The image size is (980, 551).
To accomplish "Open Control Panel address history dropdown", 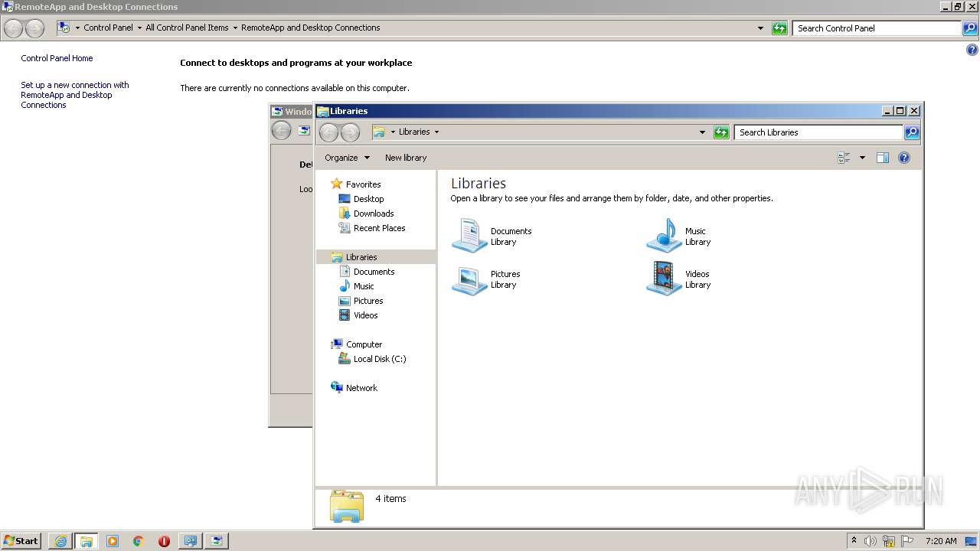I will tap(760, 28).
